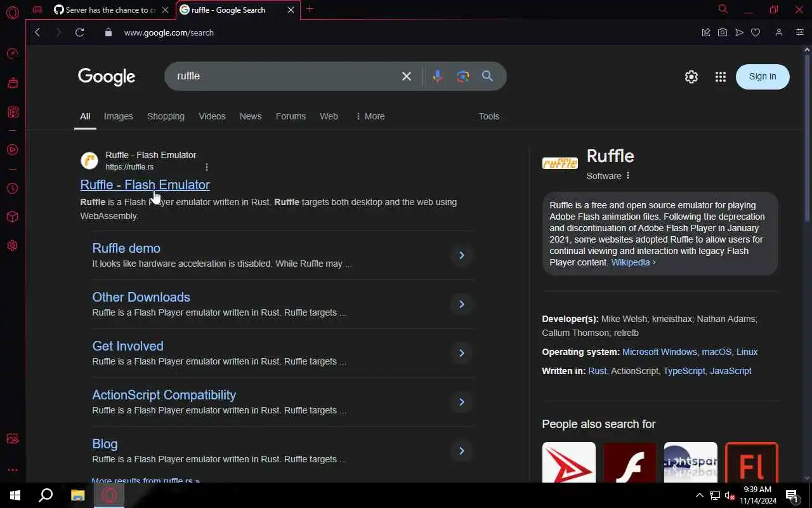
Task: Open the Tools options
Action: click(489, 116)
